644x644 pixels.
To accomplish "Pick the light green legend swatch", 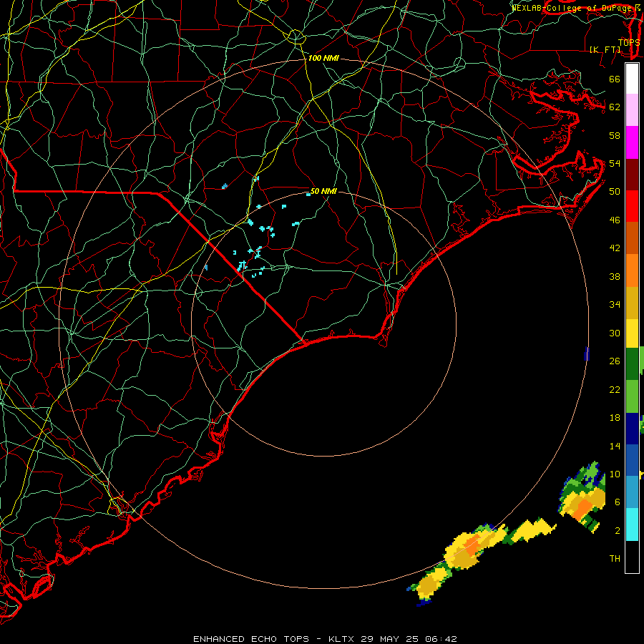I will point(632,396).
